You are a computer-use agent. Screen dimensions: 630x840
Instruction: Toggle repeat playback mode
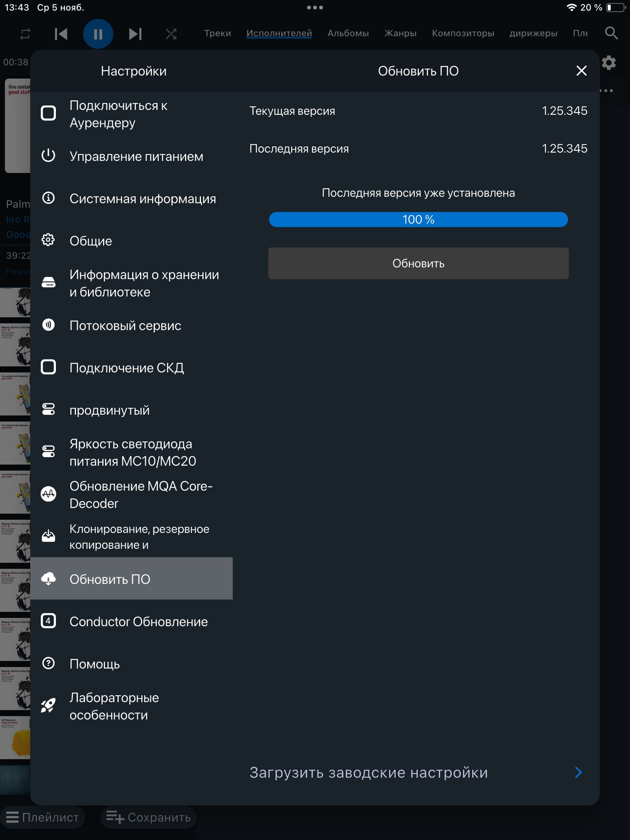[x=25, y=34]
